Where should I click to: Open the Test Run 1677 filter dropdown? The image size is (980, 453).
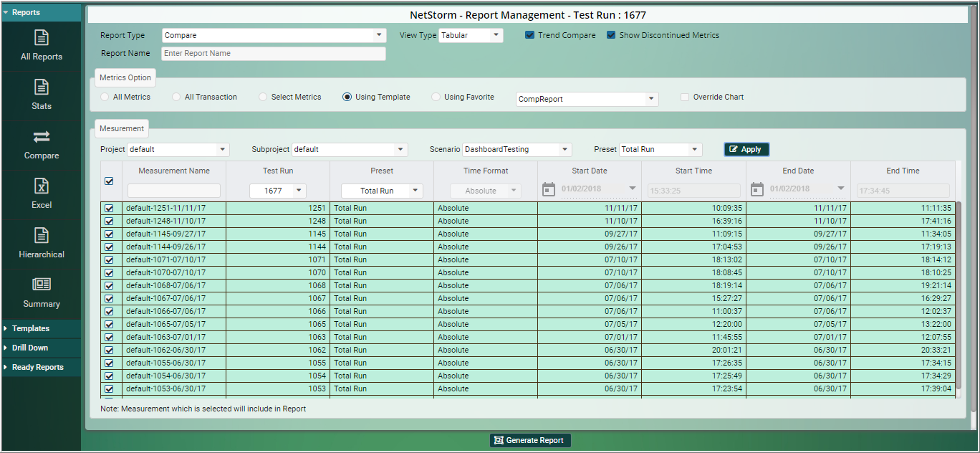[x=278, y=191]
